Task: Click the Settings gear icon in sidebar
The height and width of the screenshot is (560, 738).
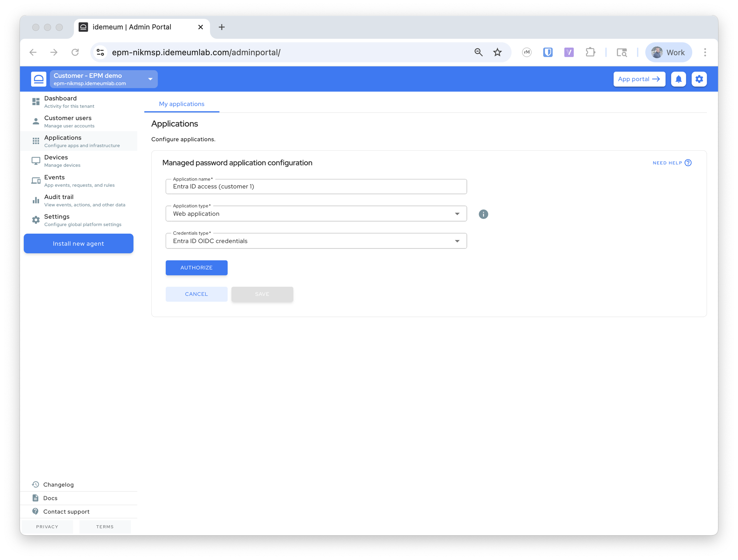Action: tap(36, 220)
